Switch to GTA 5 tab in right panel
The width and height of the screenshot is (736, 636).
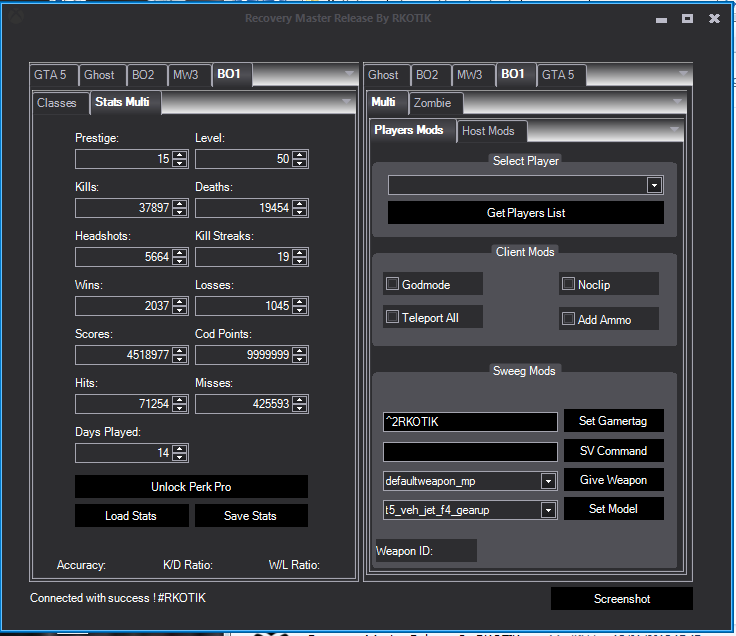561,75
